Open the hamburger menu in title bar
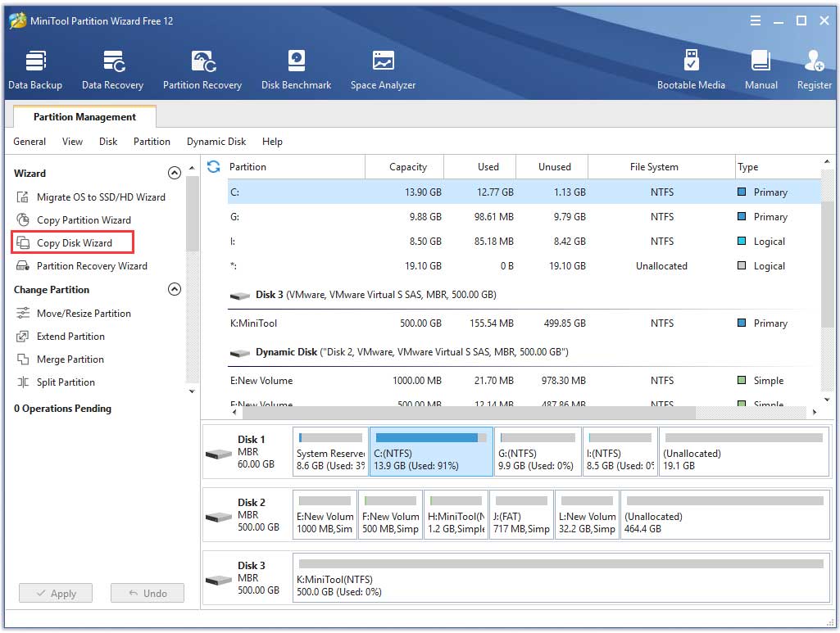This screenshot has height=633, width=840. pos(755,20)
